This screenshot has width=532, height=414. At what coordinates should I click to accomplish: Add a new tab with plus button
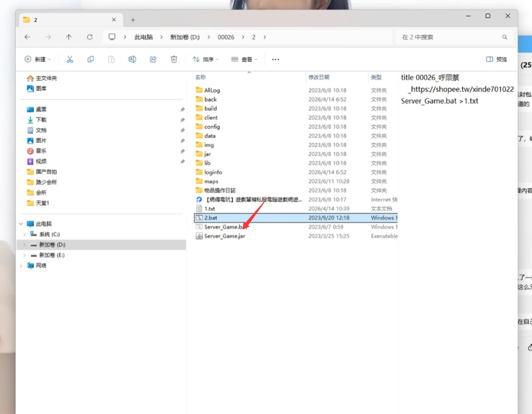[133, 20]
